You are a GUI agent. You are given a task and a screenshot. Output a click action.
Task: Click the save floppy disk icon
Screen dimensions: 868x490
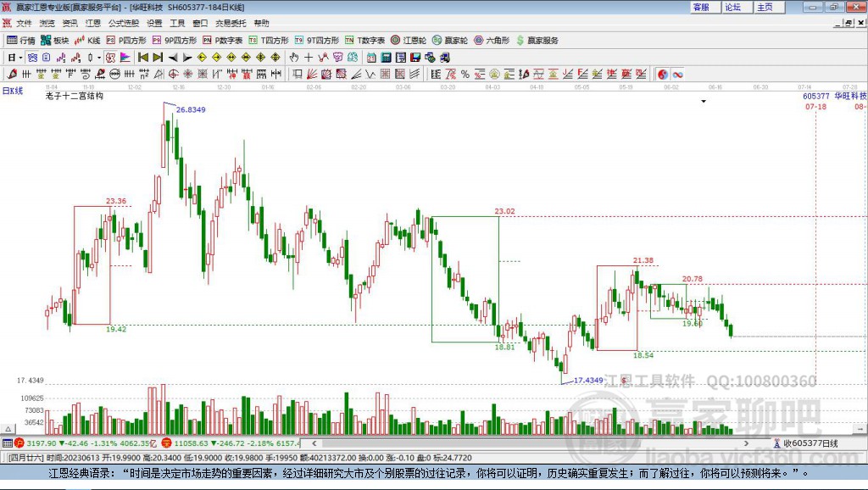[415, 58]
